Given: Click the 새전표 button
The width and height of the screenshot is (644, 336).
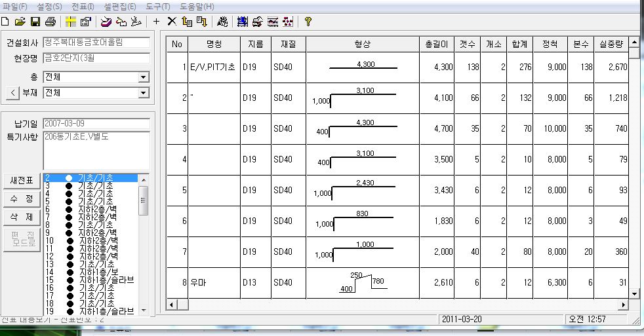Looking at the screenshot, I should point(22,181).
